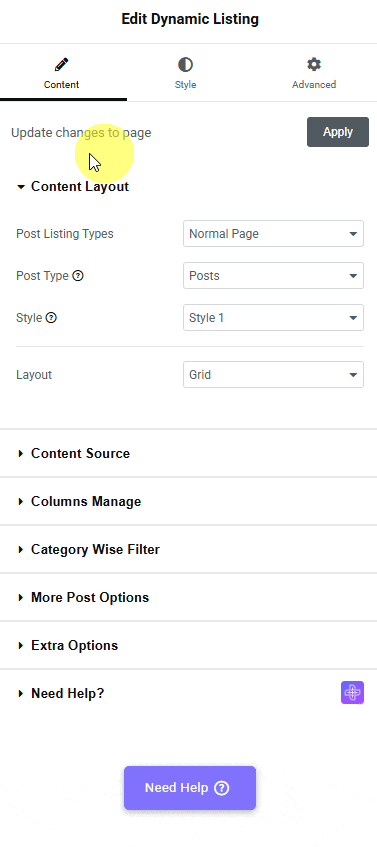Viewport: 377px width, 847px height.
Task: Expand the Extra Options section
Action: tap(188, 646)
